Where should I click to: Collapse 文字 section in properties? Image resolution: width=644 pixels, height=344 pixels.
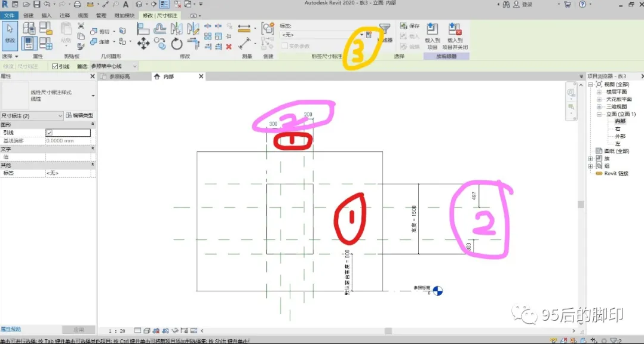[x=93, y=149]
